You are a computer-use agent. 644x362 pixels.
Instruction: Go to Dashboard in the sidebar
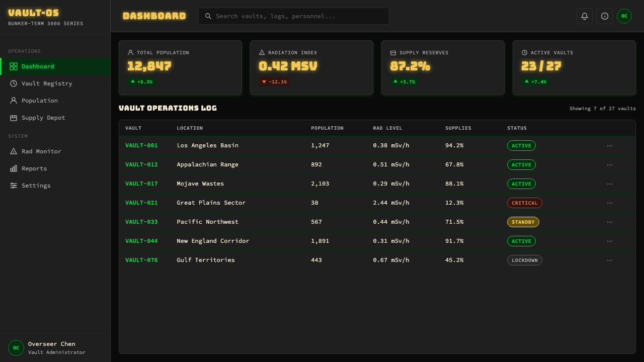tap(55, 66)
